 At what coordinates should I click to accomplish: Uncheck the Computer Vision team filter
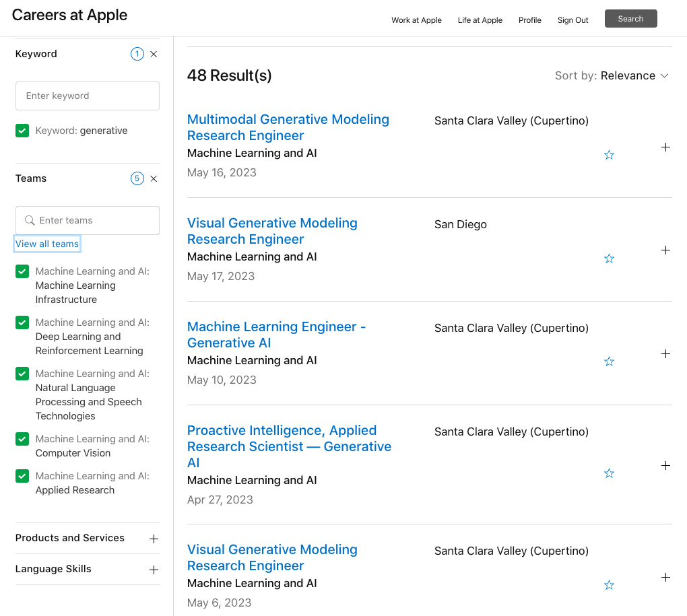tap(22, 439)
